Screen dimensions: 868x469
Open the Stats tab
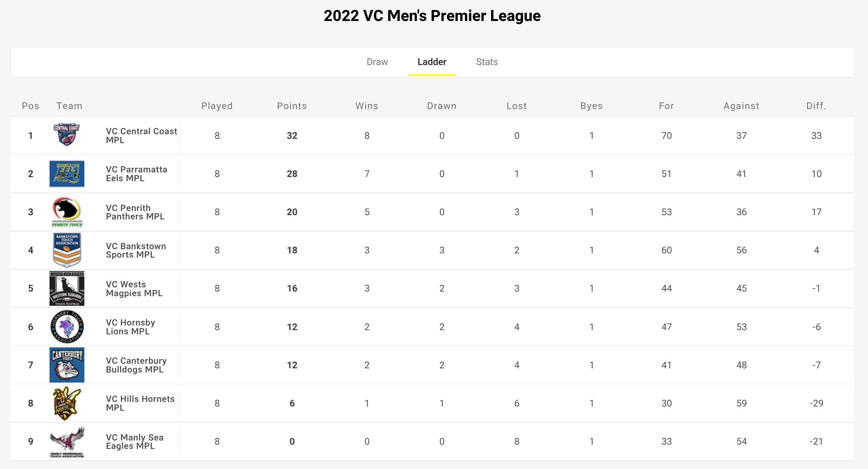[486, 62]
